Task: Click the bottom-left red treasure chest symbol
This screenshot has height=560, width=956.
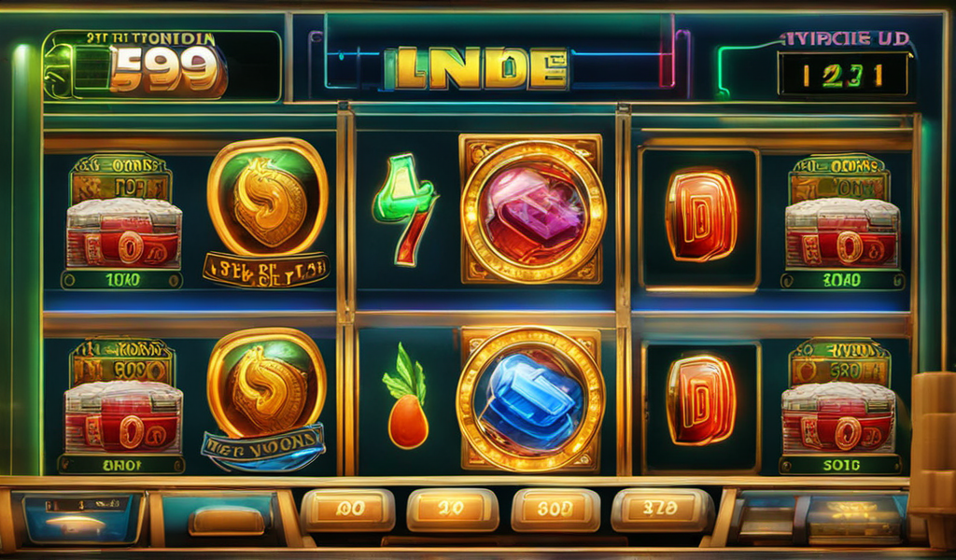Action: tap(121, 406)
